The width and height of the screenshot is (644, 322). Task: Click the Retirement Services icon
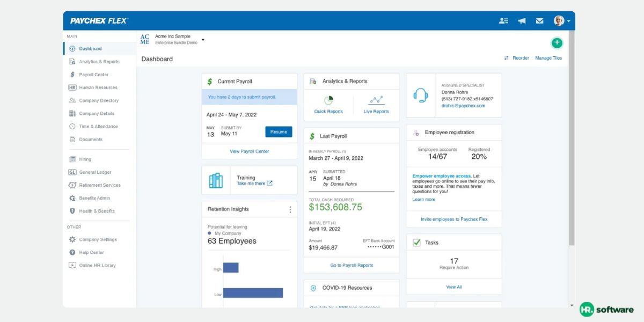[x=72, y=185]
